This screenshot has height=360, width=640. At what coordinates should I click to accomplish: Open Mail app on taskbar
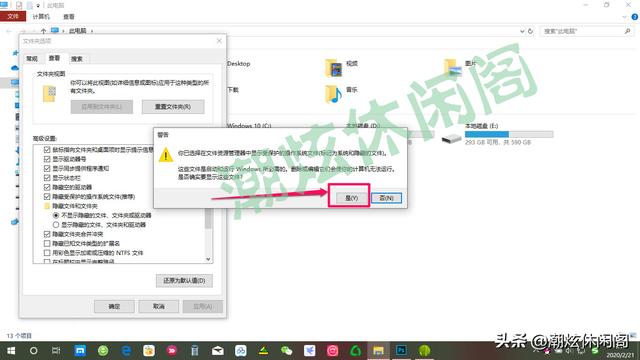click(218, 351)
